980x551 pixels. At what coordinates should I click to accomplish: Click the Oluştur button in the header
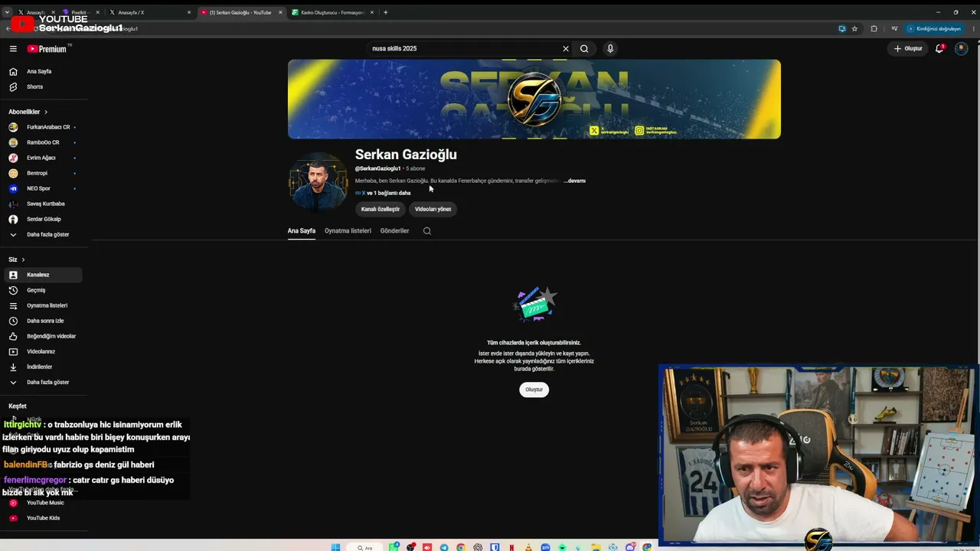(908, 48)
